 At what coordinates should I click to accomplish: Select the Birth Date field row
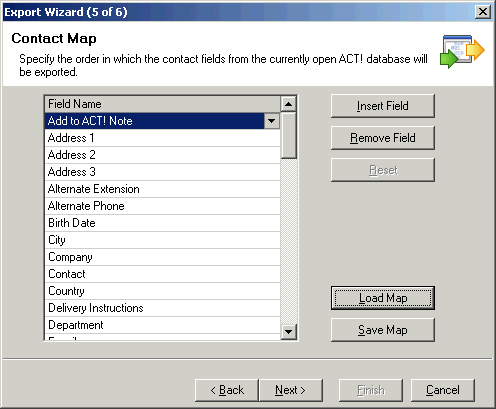point(162,223)
